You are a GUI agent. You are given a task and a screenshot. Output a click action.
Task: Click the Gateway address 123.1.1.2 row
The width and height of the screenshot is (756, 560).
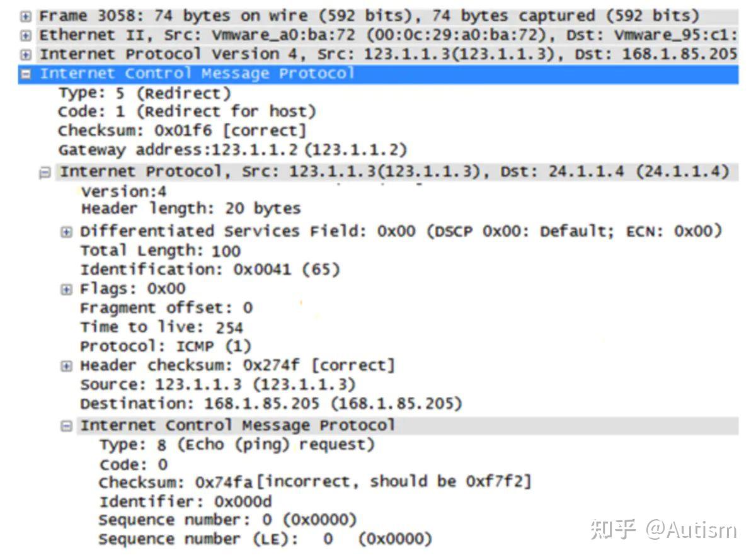coord(232,150)
